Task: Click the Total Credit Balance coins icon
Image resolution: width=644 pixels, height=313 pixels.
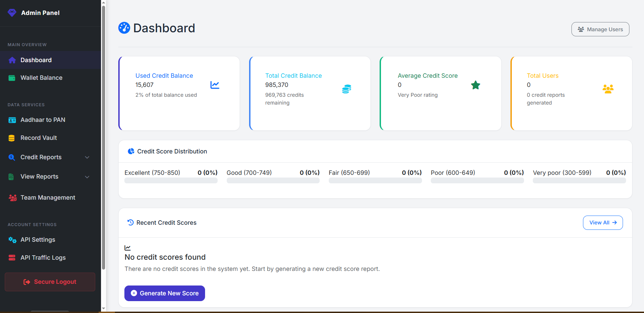Action: coord(346,89)
